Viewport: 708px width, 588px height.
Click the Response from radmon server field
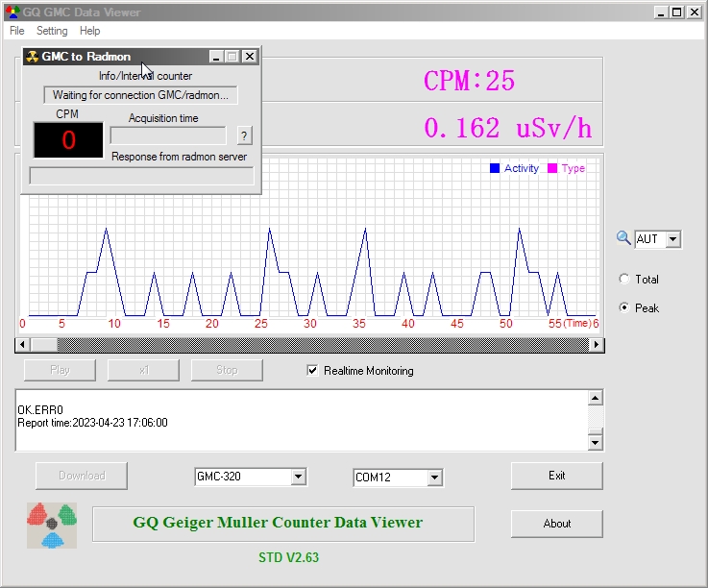click(142, 176)
